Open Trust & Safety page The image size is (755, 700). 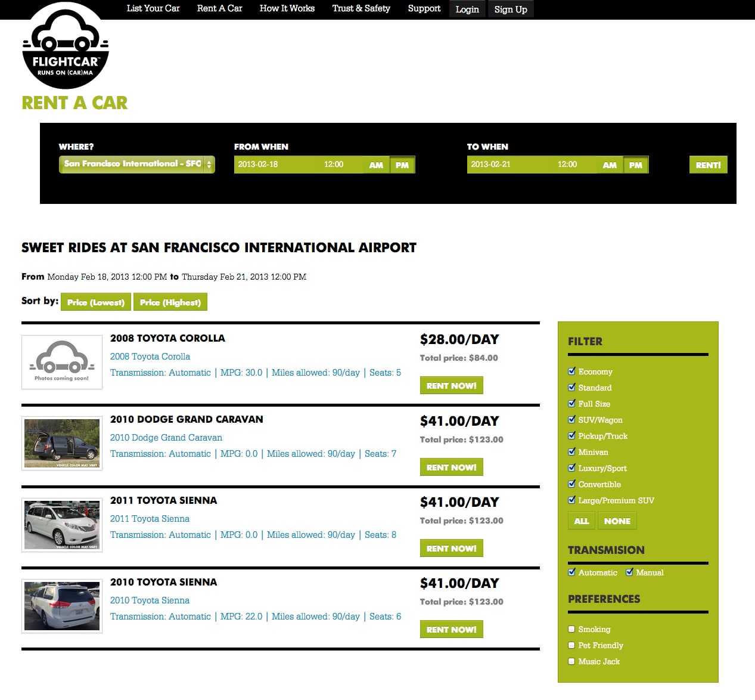pos(361,8)
